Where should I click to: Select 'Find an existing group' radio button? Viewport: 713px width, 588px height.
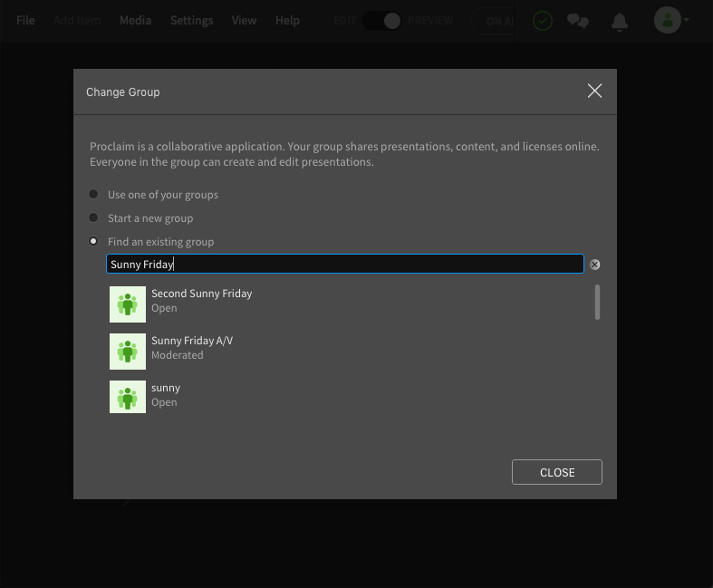click(x=93, y=241)
